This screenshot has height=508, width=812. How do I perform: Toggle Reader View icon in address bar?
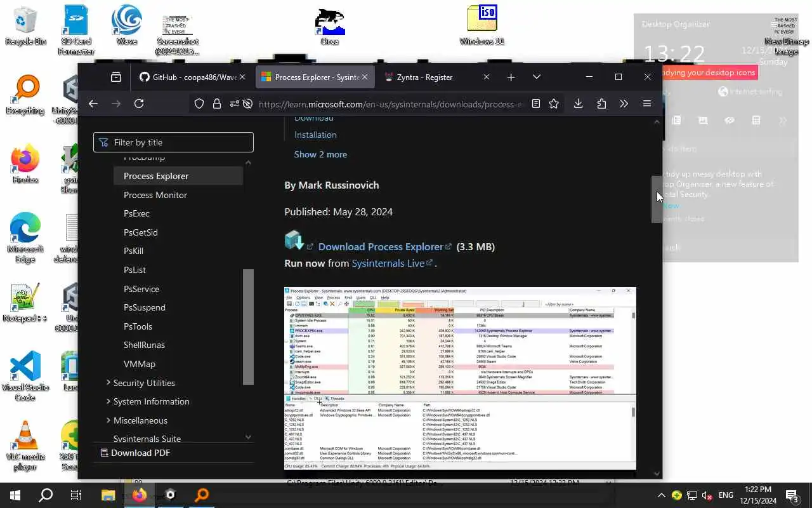(536, 104)
